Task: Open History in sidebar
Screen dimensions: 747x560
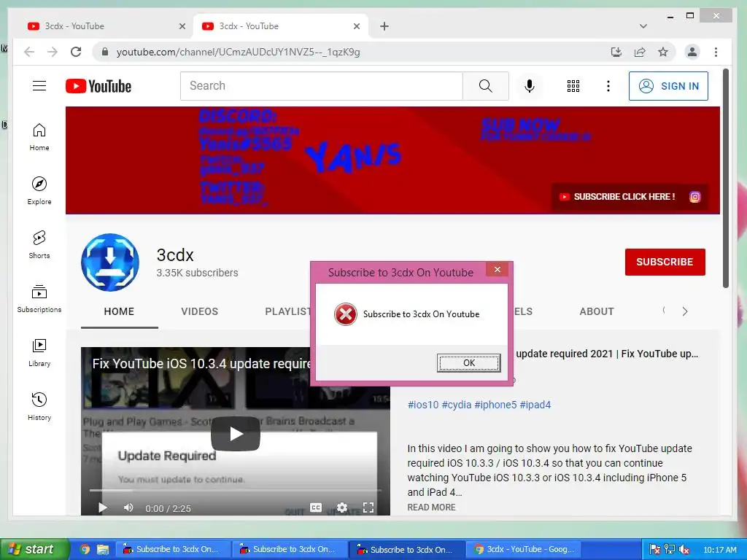Action: pyautogui.click(x=39, y=406)
